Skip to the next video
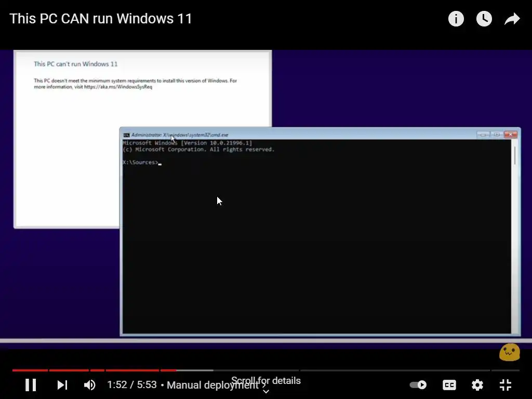This screenshot has height=399, width=532. point(62,385)
